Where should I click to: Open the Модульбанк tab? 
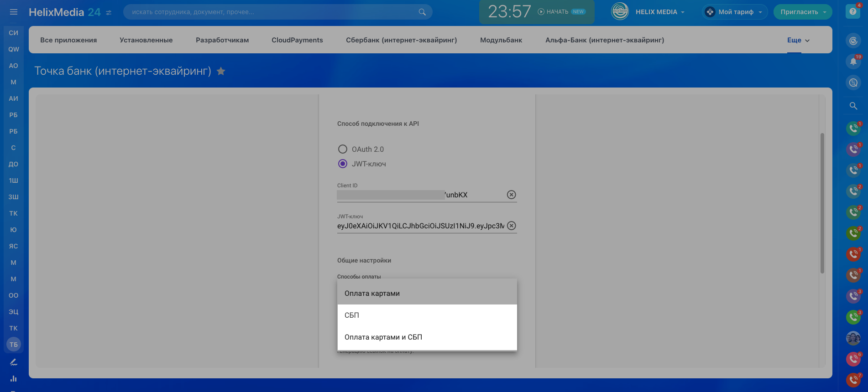click(x=501, y=40)
